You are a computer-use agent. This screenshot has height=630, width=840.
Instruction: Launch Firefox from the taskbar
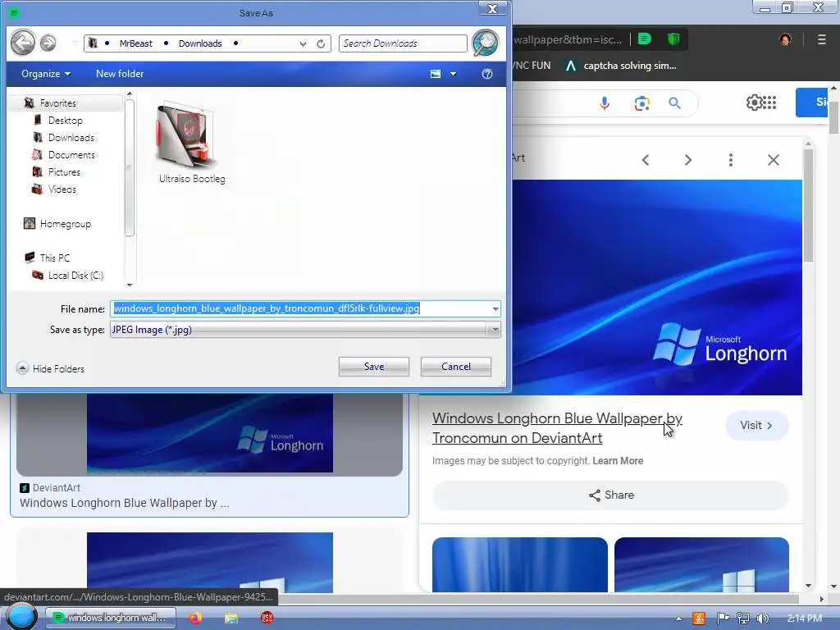[x=195, y=618]
